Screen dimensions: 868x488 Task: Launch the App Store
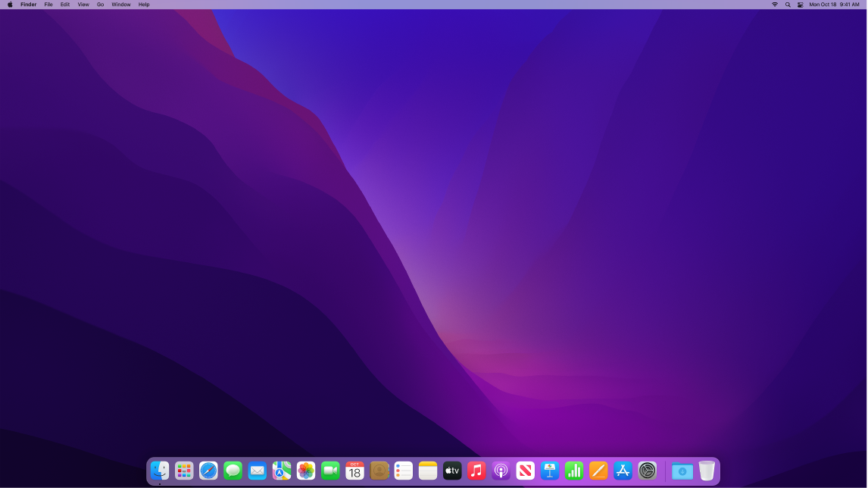(623, 471)
